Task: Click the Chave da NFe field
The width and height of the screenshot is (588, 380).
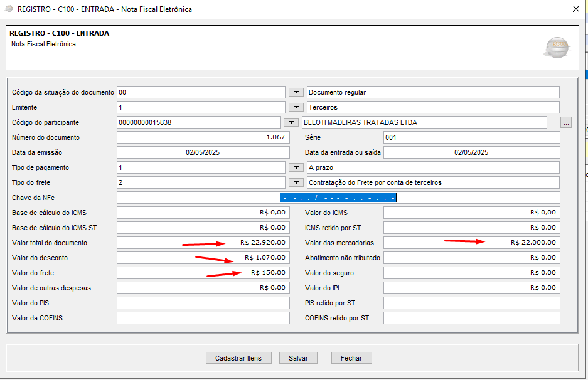Action: (x=338, y=198)
